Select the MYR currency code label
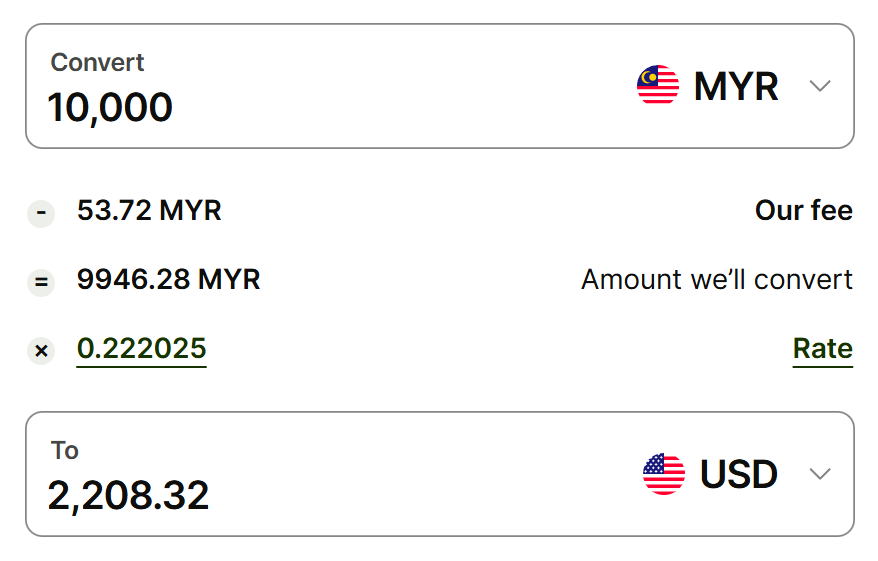This screenshot has width=878, height=561. point(736,86)
